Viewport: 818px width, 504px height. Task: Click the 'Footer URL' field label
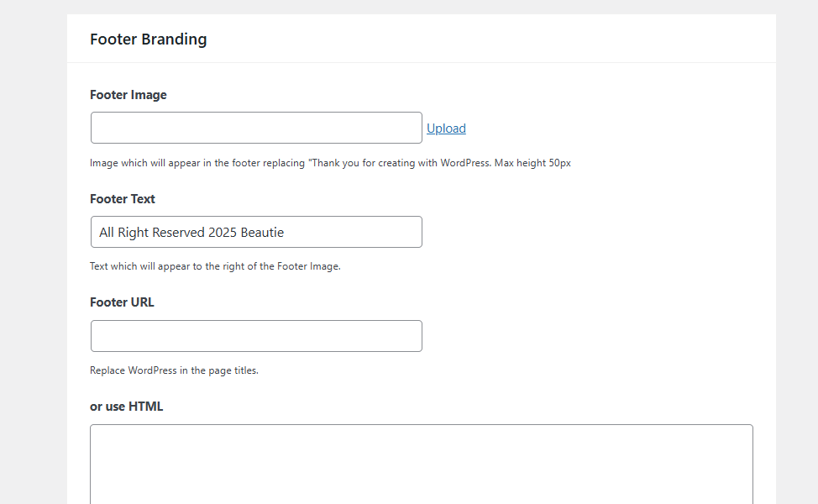122,302
